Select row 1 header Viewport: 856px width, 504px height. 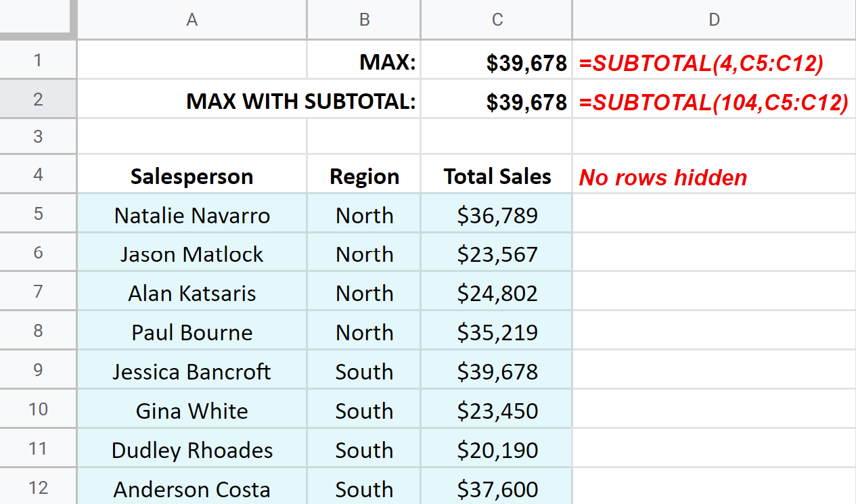coord(38,60)
